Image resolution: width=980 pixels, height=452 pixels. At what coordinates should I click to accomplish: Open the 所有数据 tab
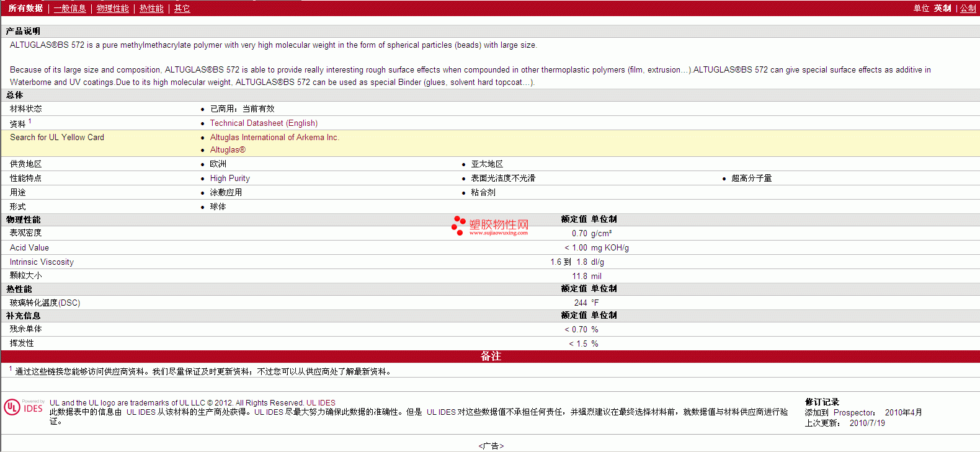coord(25,8)
